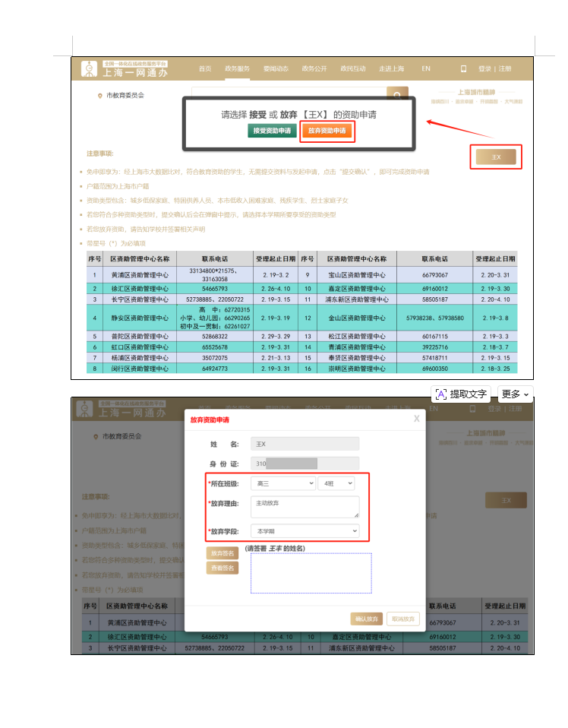Click the phone number 39225716
568x728 pixels.
(x=435, y=347)
